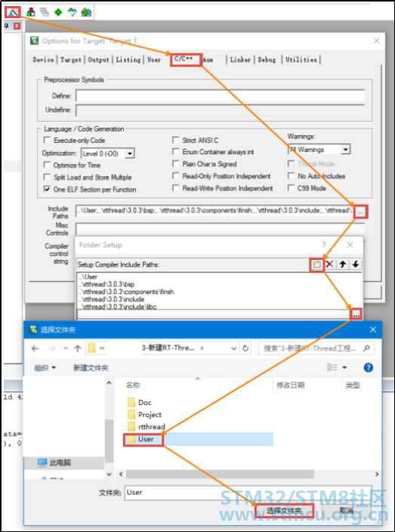Viewport: 395px width, 532px height.
Task: Toggle Read-Only Position Independent
Action: click(x=175, y=176)
